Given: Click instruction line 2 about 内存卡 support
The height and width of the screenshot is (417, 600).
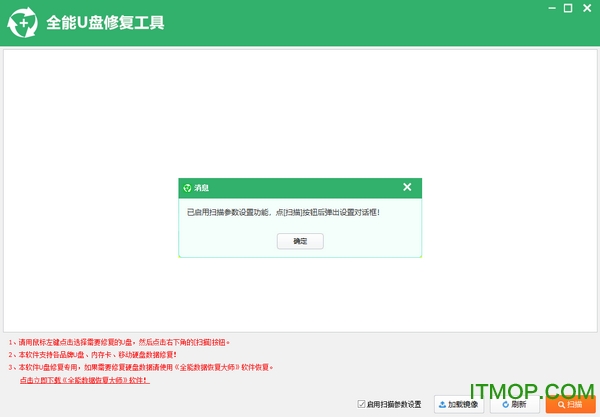Looking at the screenshot, I should 93,355.
